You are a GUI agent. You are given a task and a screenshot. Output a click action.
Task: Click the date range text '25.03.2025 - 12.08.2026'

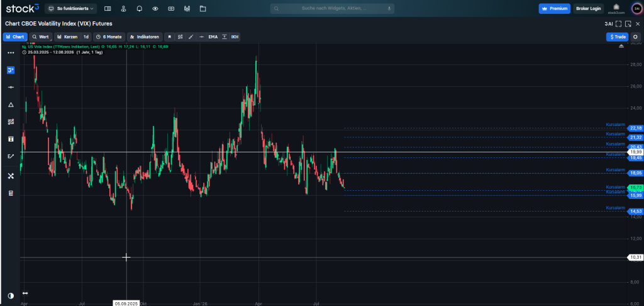(x=51, y=52)
